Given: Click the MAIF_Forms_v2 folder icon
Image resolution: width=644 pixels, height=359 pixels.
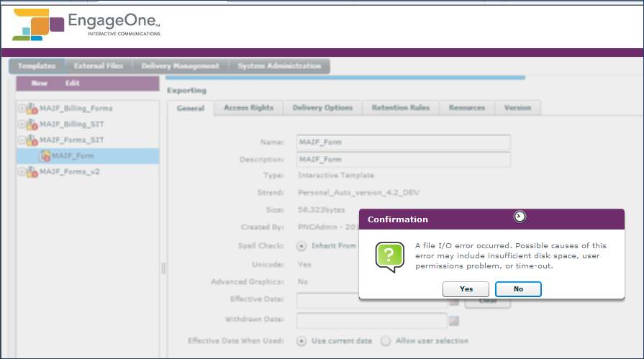Looking at the screenshot, I should click(x=32, y=172).
